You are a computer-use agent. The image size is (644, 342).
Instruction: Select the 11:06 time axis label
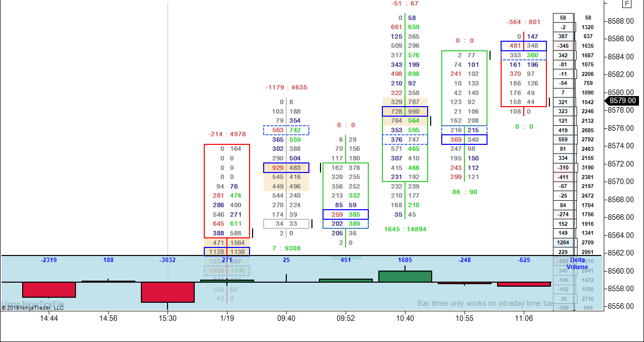(x=524, y=318)
